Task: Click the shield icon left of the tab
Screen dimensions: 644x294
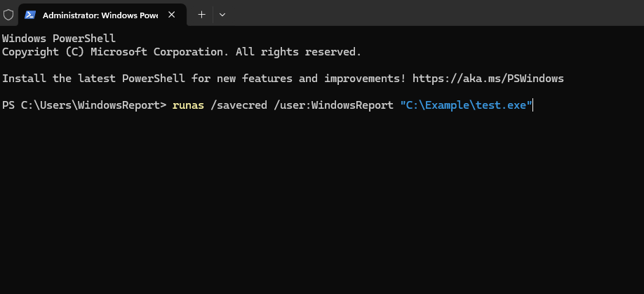Action: (8, 15)
